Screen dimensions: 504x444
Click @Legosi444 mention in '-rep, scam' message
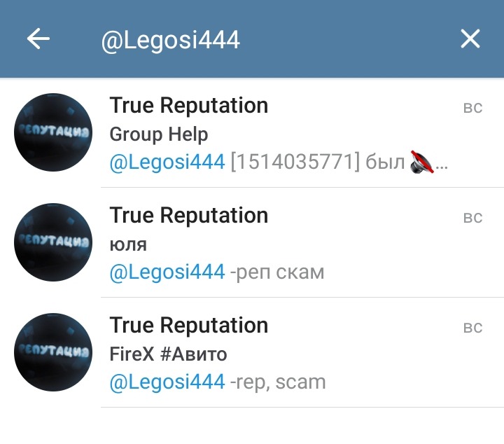coord(167,382)
